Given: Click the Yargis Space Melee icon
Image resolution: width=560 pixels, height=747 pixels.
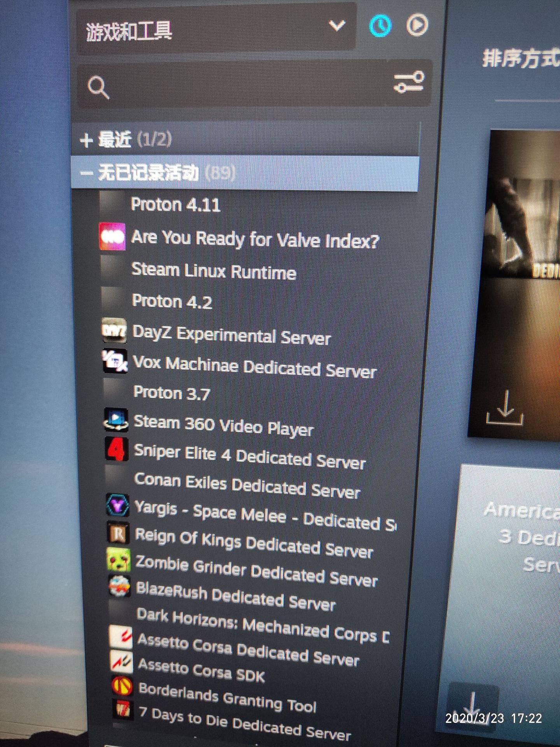Looking at the screenshot, I should (x=118, y=505).
